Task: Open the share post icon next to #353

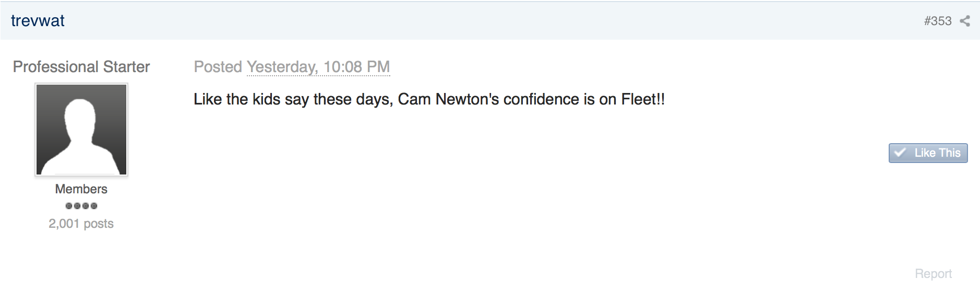Action: click(x=965, y=21)
